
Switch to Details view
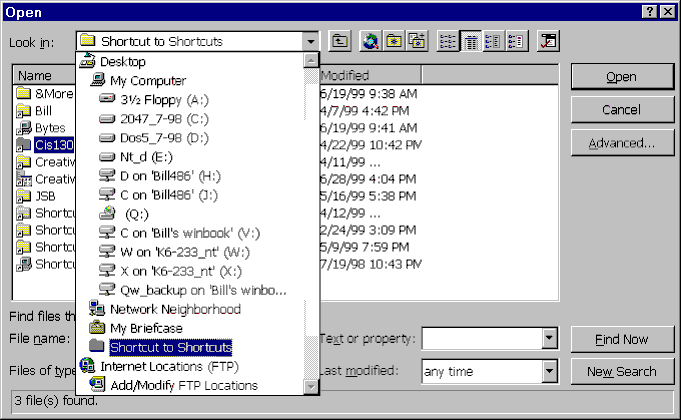(x=470, y=41)
